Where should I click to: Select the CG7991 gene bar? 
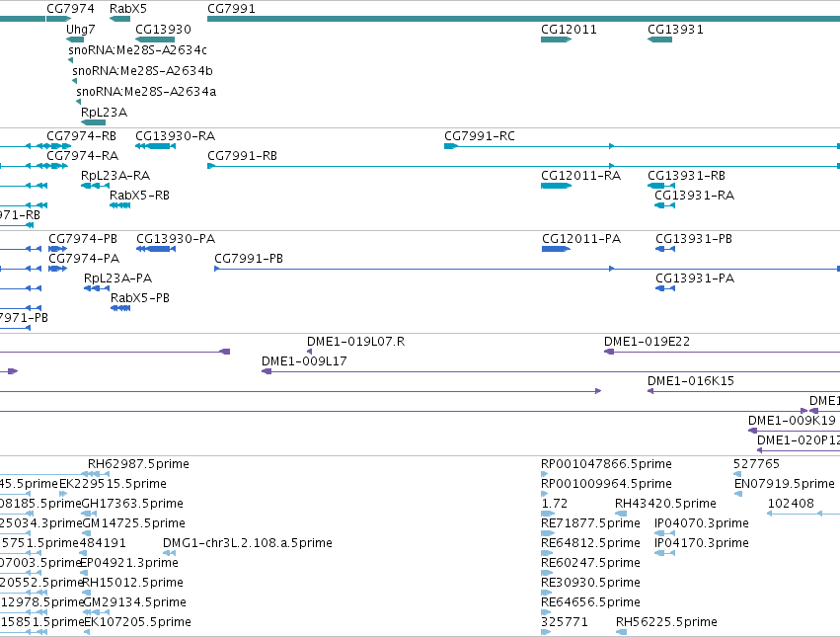tap(523, 19)
